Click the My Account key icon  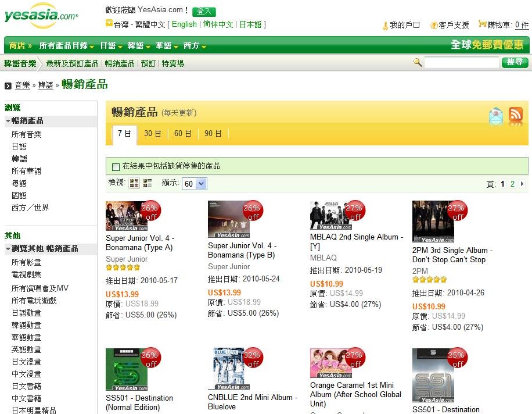(x=385, y=26)
